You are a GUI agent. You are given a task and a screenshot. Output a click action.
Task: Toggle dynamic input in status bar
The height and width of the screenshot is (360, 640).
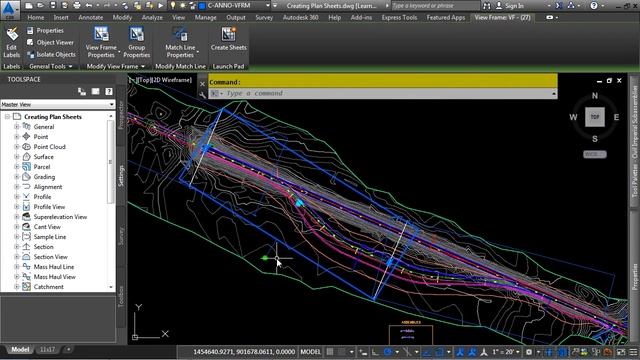click(x=363, y=352)
